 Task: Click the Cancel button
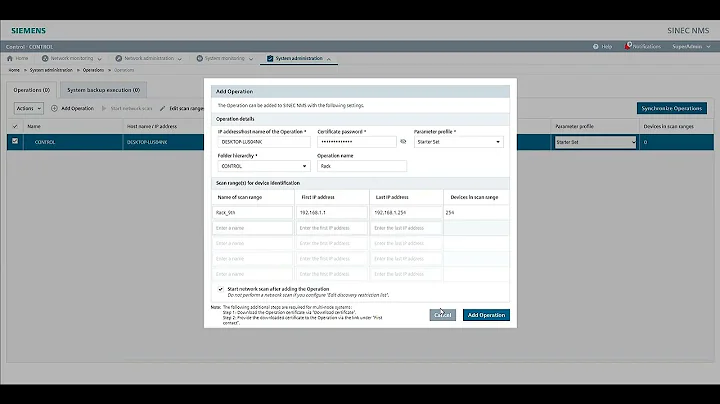443,315
